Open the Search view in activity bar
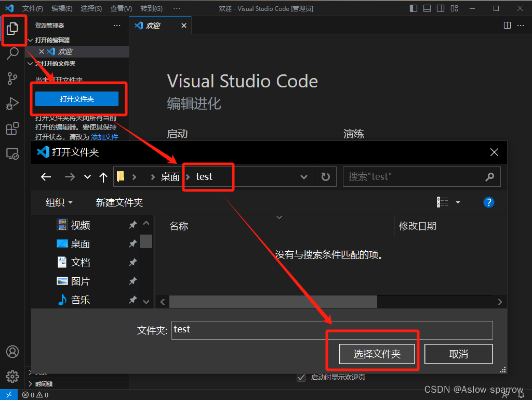 [x=12, y=53]
